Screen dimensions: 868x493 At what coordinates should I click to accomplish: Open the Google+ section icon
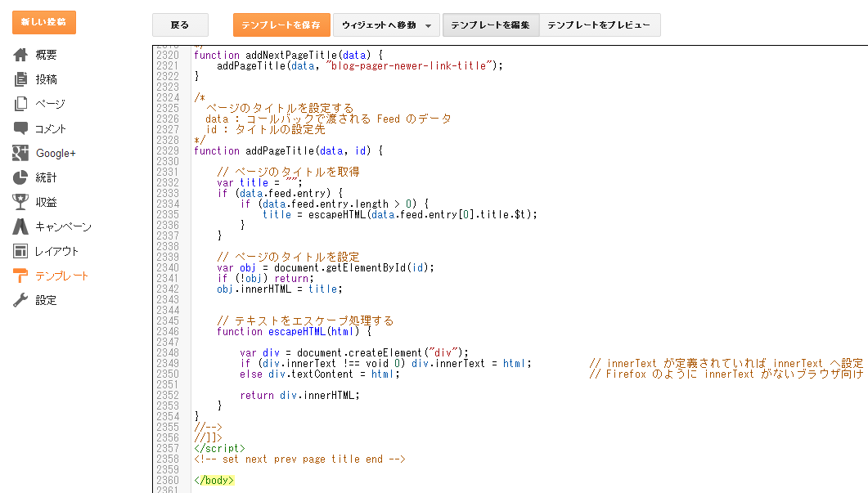pos(20,152)
